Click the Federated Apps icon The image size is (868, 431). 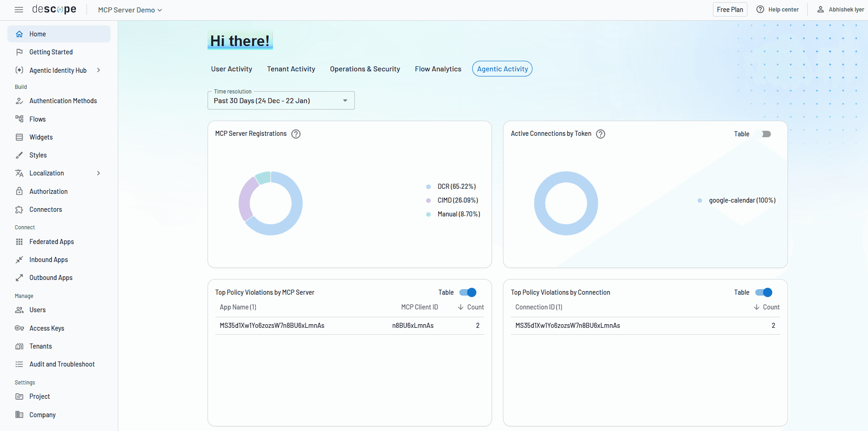coord(19,241)
